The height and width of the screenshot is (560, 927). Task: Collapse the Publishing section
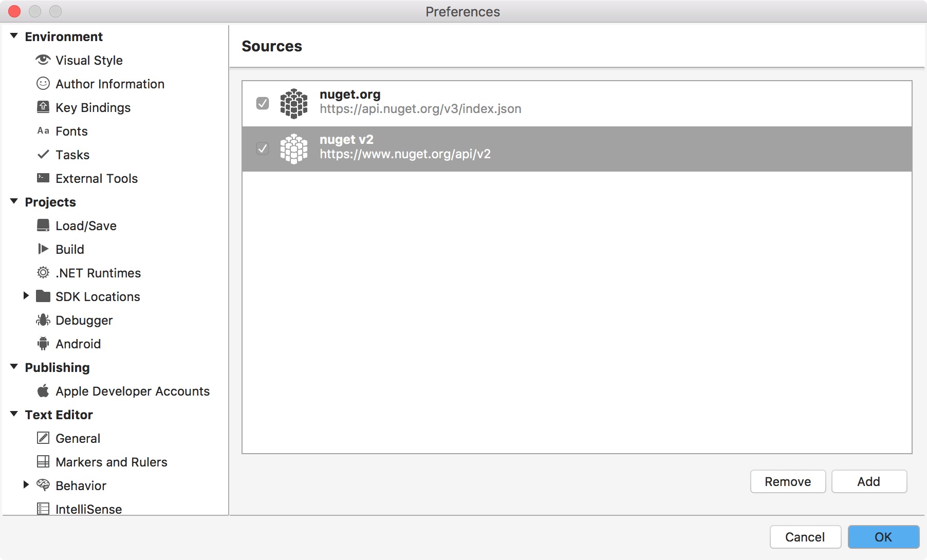pyautogui.click(x=14, y=367)
